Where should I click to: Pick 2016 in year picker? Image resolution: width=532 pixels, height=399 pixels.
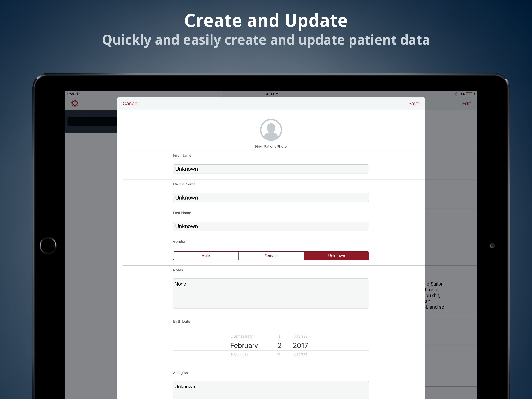point(300,336)
